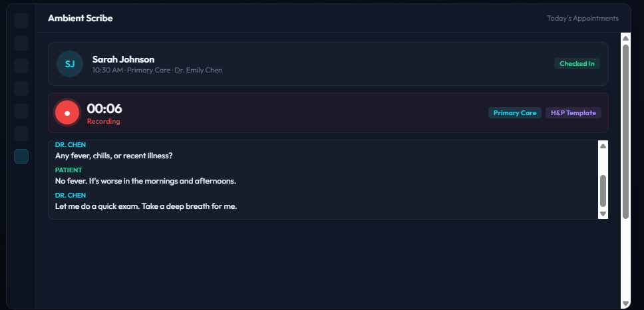Select the Primary Care tag
644x310 pixels.
pyautogui.click(x=514, y=113)
